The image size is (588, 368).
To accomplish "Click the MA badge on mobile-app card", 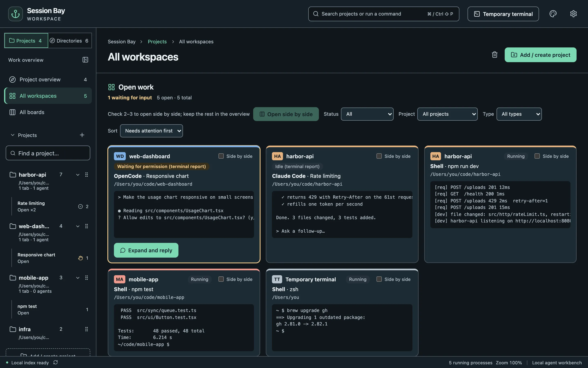I will [120, 279].
